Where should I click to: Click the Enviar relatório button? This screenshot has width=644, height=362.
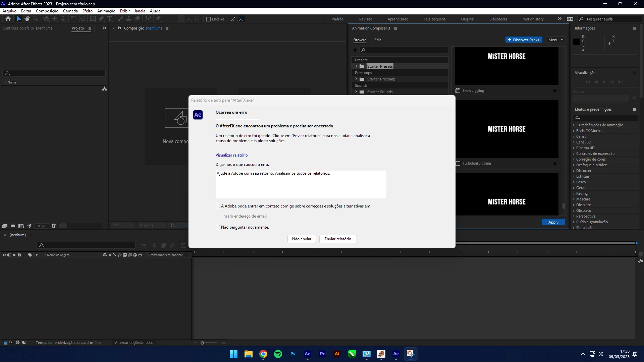pyautogui.click(x=338, y=239)
